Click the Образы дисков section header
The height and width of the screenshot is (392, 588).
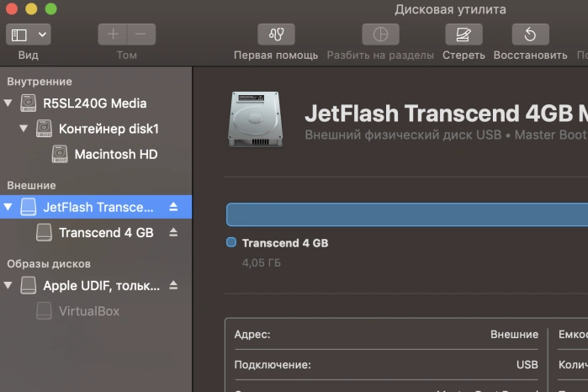pyautogui.click(x=49, y=263)
